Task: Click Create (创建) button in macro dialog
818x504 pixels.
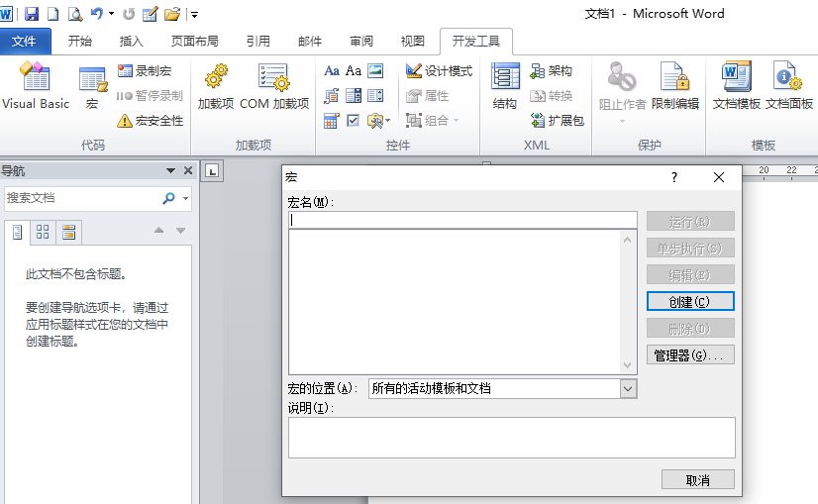Action: [x=690, y=302]
